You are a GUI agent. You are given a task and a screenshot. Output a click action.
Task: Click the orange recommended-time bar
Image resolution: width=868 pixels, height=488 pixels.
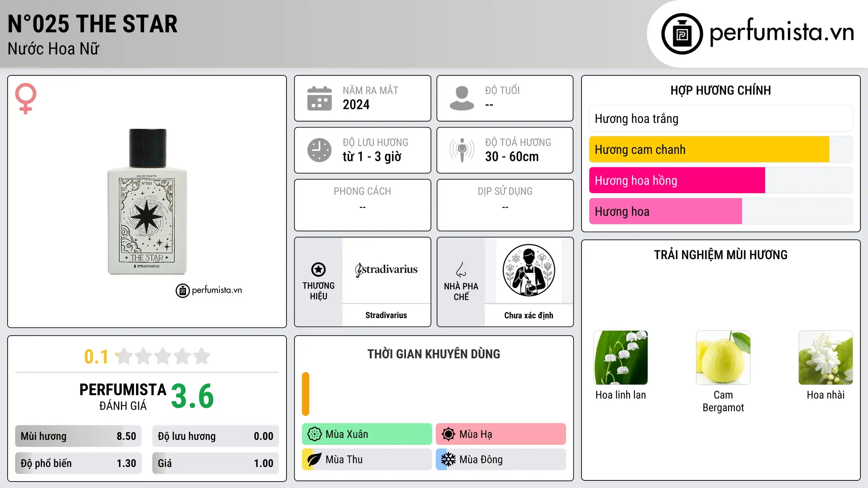[306, 394]
